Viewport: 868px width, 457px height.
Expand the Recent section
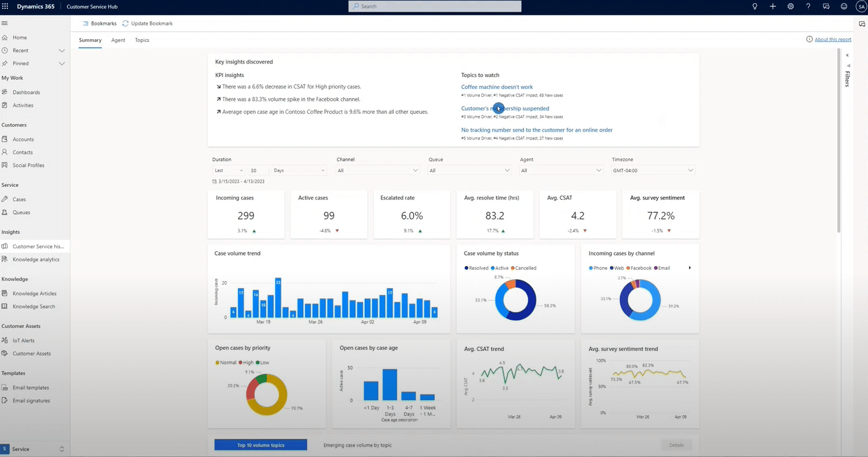click(x=62, y=50)
